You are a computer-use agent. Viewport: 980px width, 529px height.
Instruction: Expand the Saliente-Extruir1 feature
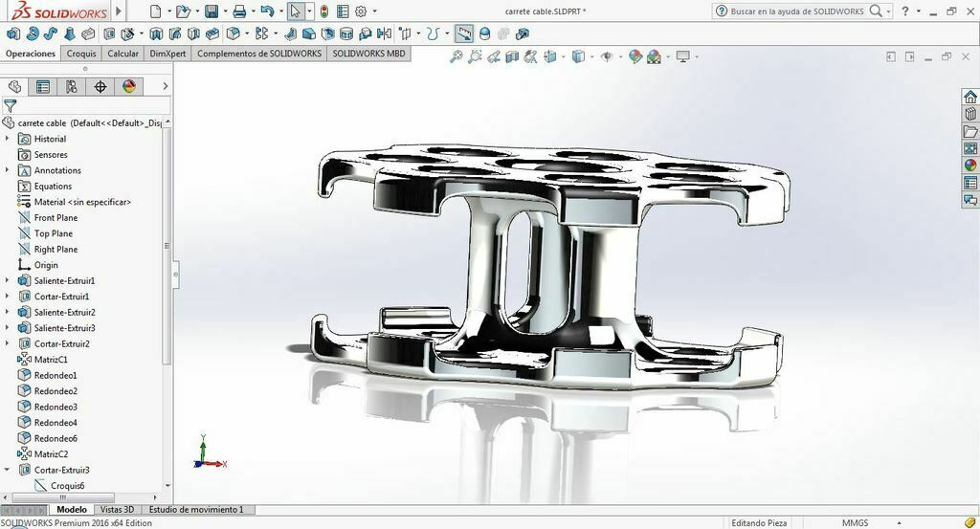point(7,280)
